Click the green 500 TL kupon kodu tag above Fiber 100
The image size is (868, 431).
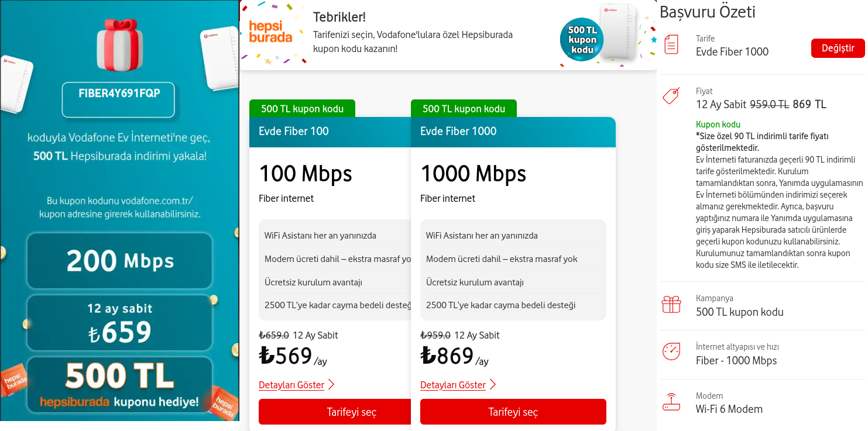click(302, 109)
